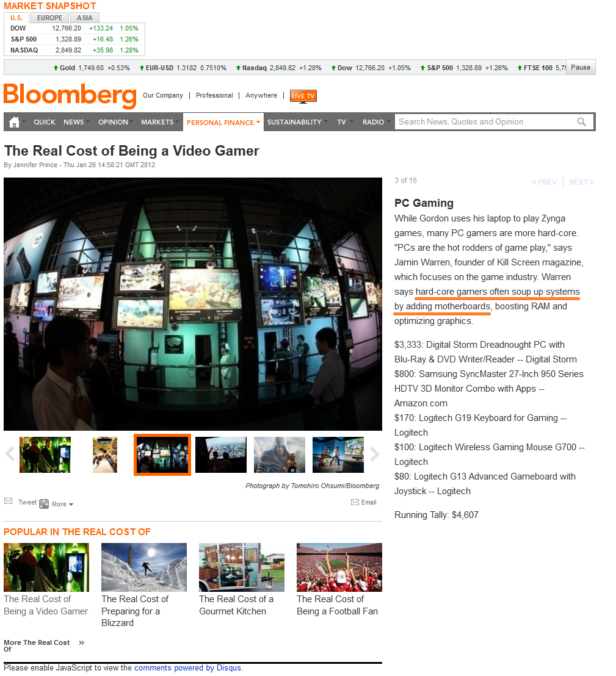Advance thumbnails with right arrow
This screenshot has height=676, width=616.
[374, 454]
